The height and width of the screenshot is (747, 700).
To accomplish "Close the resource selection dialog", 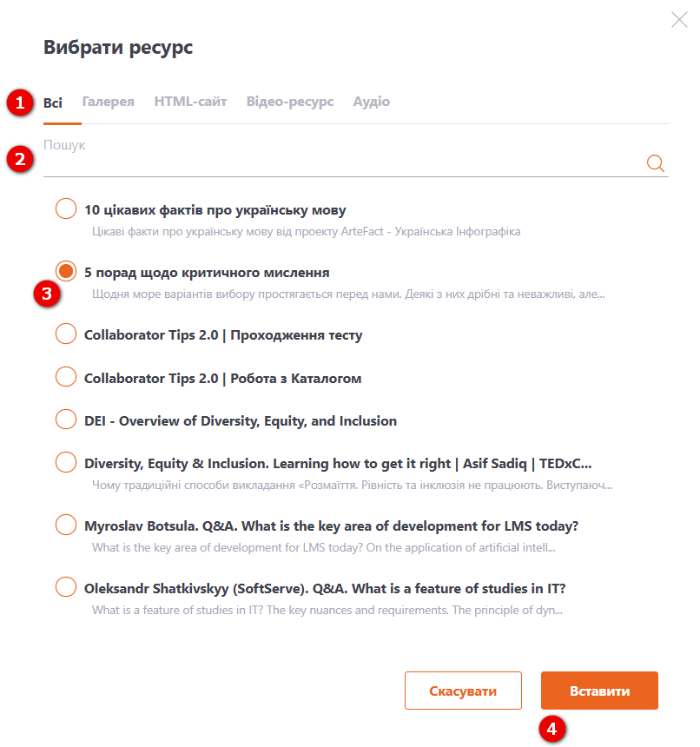I will pos(679,19).
